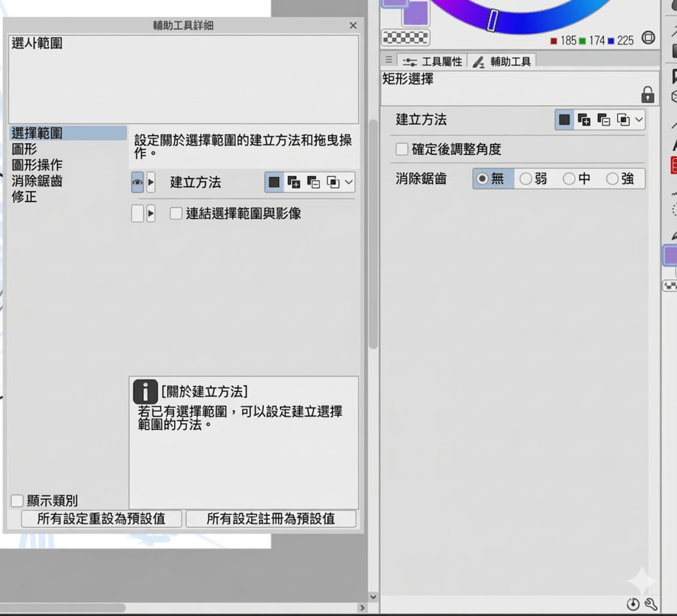Select 圖形 category in list

coord(24,149)
